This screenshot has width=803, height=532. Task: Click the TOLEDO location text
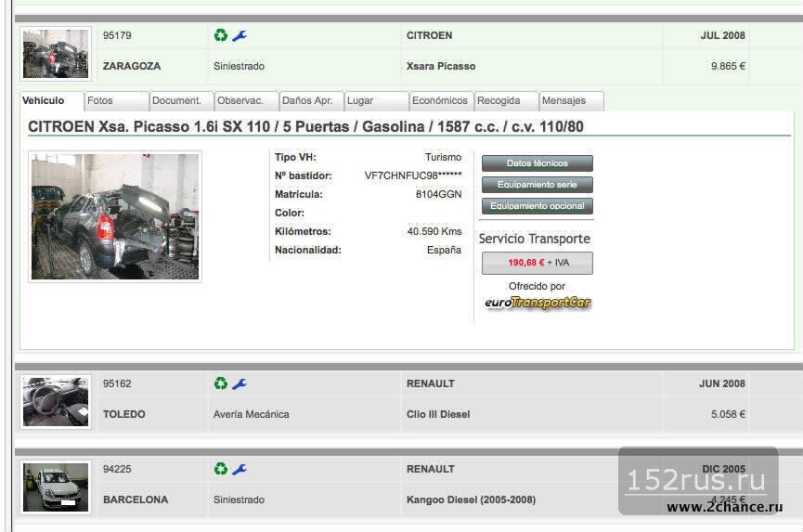[x=124, y=415]
